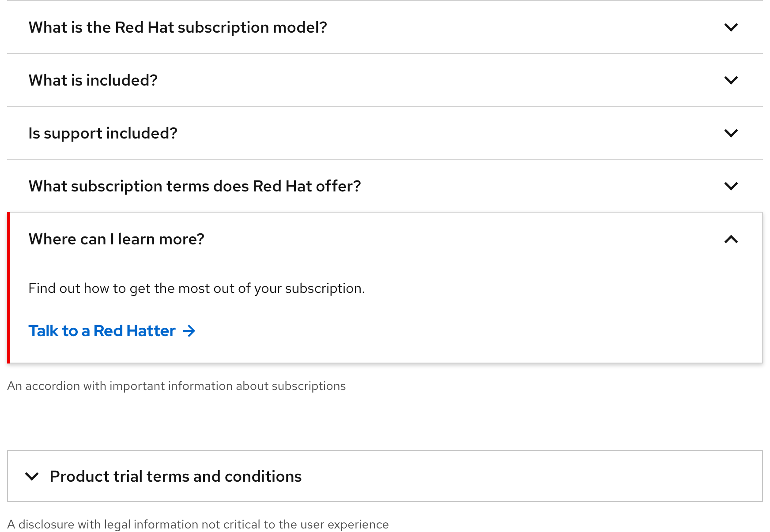This screenshot has width=770, height=532.
Task: Click the chevron beside 'What is included?'
Action: [730, 80]
